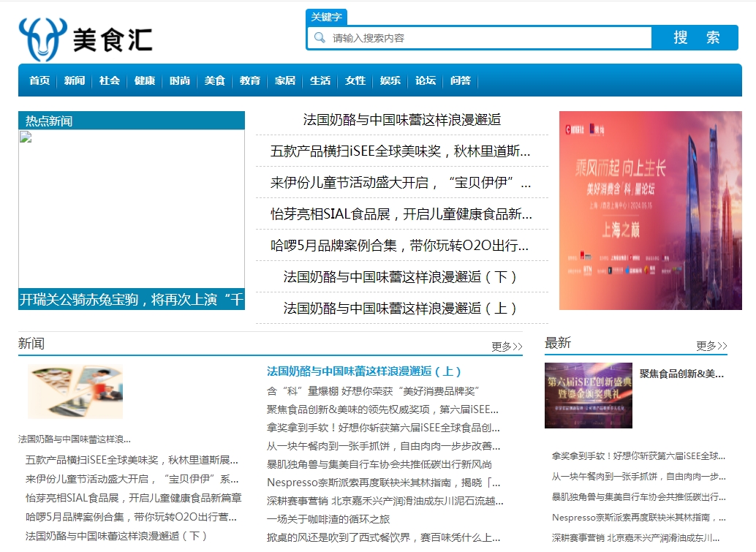756x552 pixels.
Task: Open headline 怡芽亮相SIAL食品展 in center list
Action: [x=401, y=213]
